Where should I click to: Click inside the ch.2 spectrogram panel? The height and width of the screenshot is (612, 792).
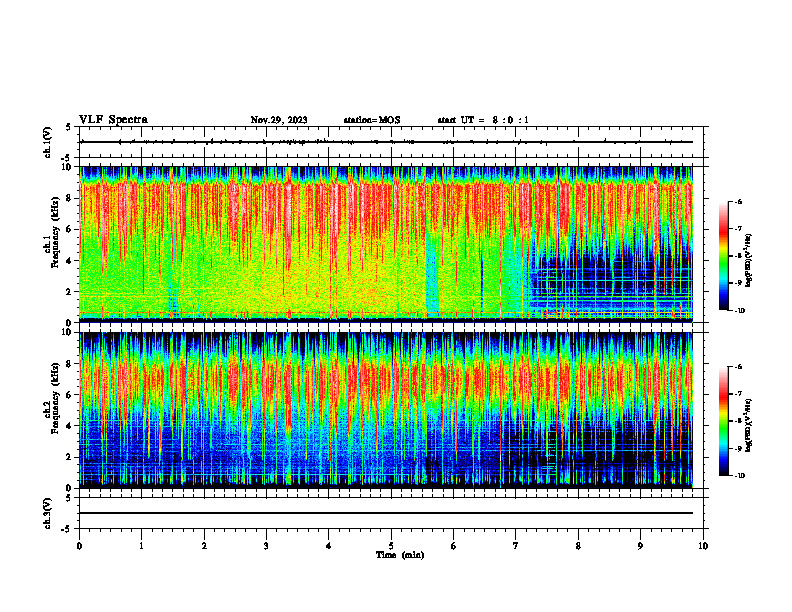pos(386,410)
